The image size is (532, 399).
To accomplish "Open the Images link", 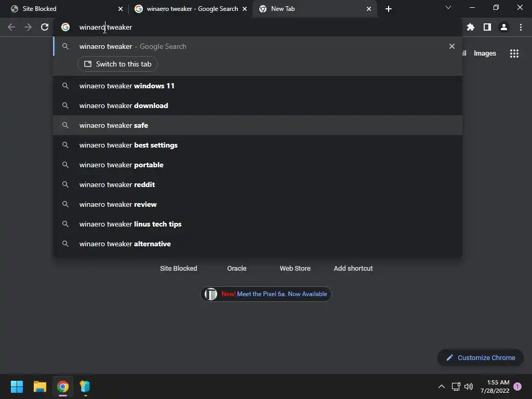I will point(485,54).
